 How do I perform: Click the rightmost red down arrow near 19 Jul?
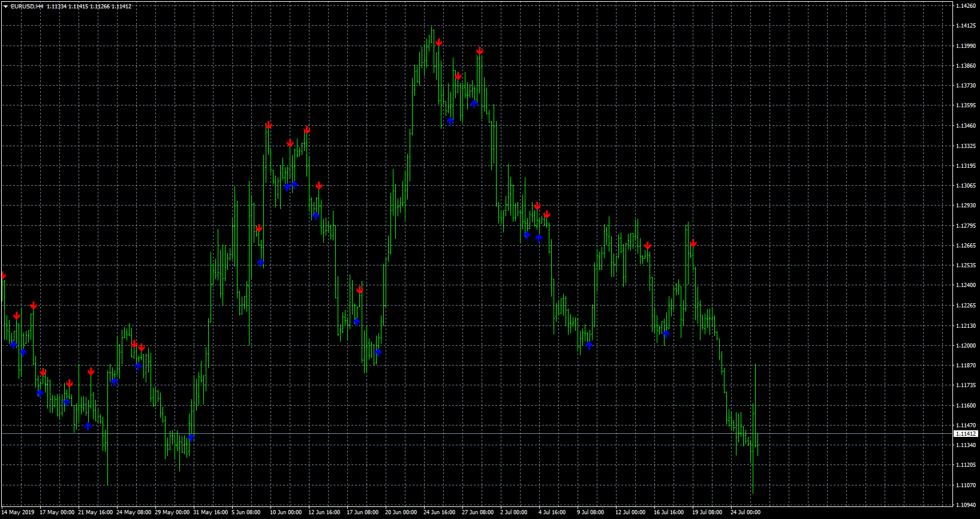[693, 243]
